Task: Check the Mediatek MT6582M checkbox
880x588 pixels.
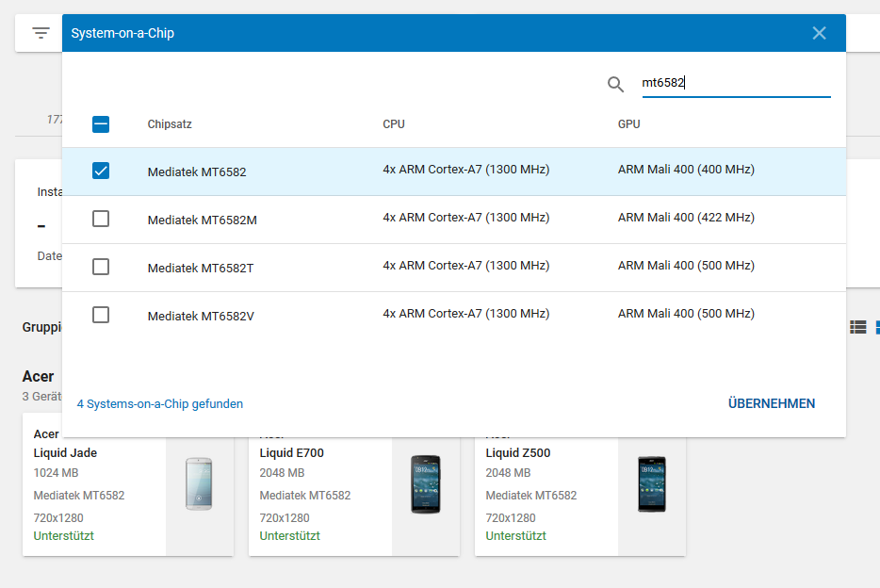Action: [x=101, y=219]
